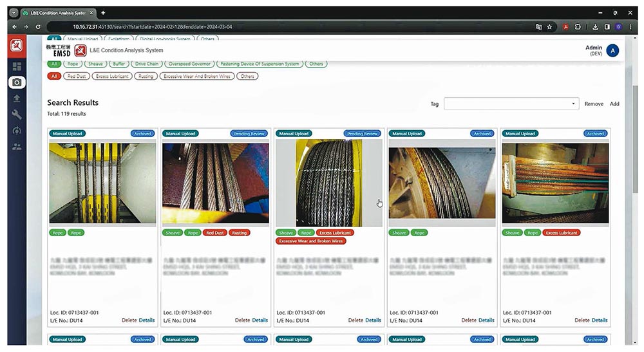Toggle the browser side panel icon
644x352 pixels.
tap(607, 26)
